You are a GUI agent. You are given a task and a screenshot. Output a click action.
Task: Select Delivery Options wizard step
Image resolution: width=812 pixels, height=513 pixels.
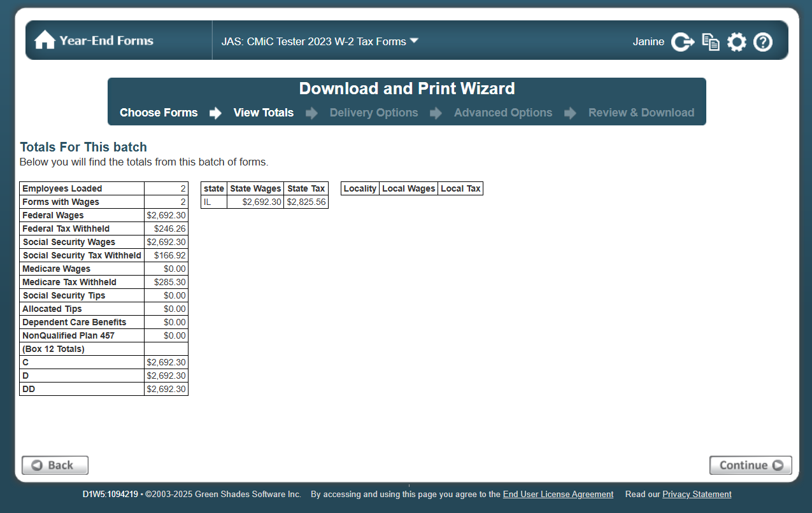[x=374, y=113]
